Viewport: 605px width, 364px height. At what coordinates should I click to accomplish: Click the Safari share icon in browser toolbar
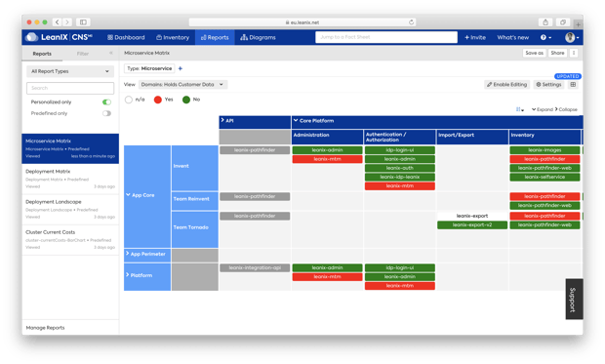point(545,22)
